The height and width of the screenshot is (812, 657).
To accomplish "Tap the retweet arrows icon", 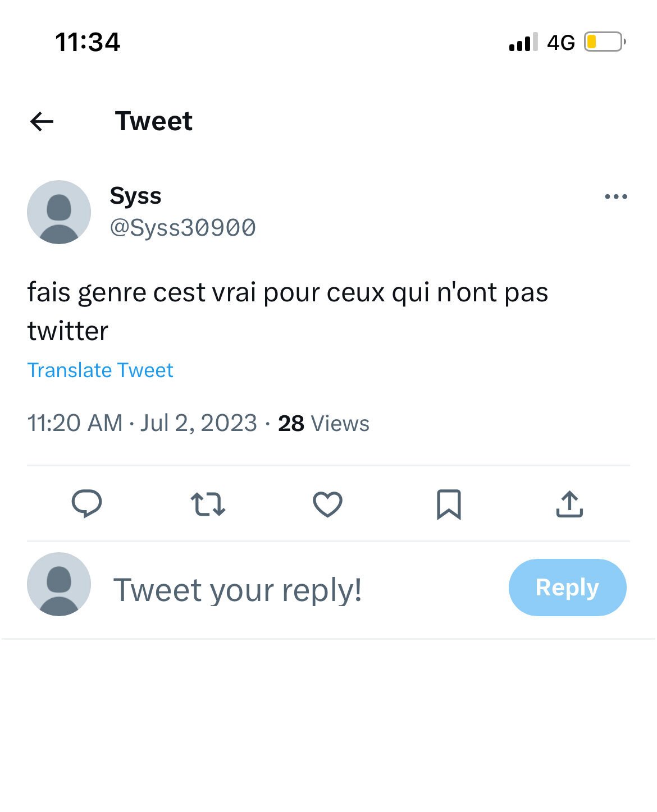I will coord(208,504).
